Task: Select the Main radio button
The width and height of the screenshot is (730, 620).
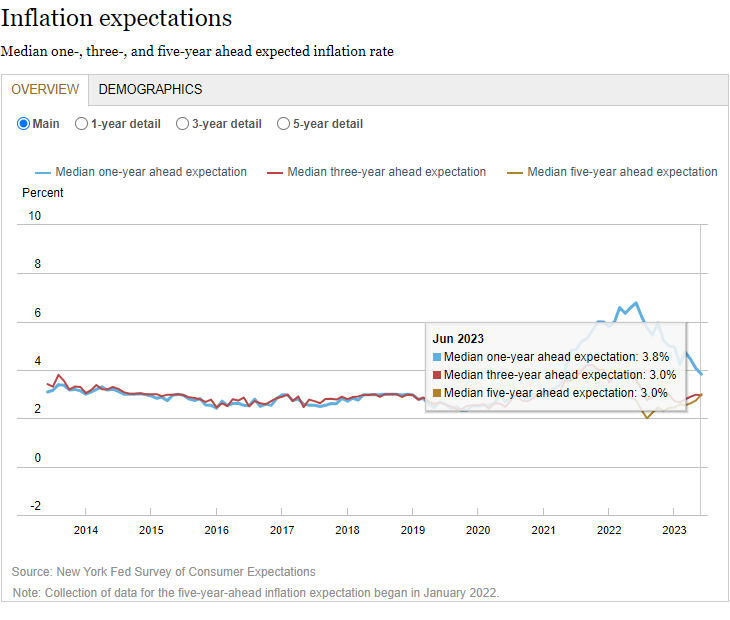Action: pyautogui.click(x=25, y=124)
